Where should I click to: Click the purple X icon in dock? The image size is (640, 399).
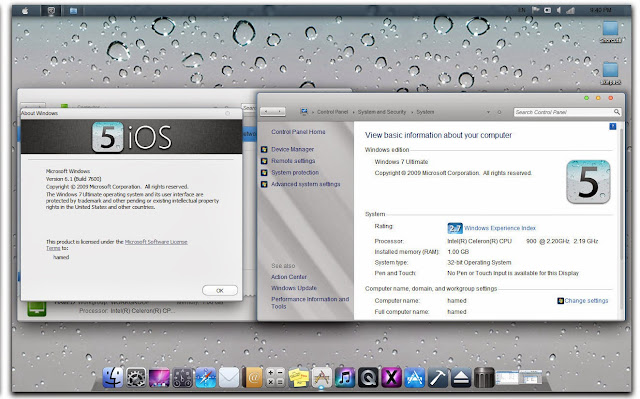point(391,377)
